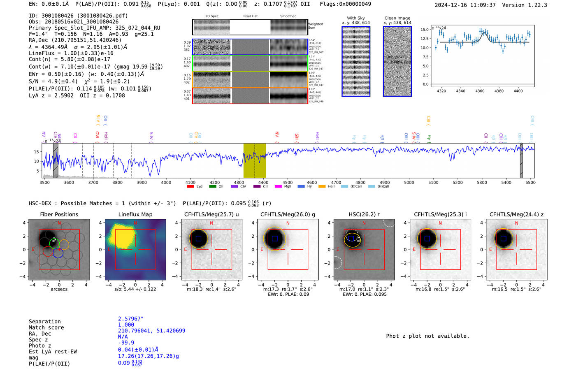
Task: Open the Lineflux Map panel
Action: (x=135, y=250)
